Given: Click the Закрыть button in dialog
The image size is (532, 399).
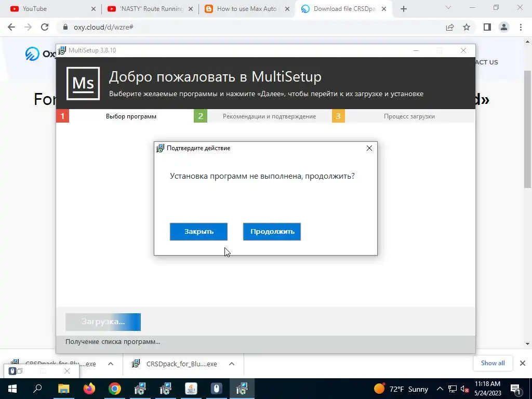Looking at the screenshot, I should pyautogui.click(x=198, y=232).
